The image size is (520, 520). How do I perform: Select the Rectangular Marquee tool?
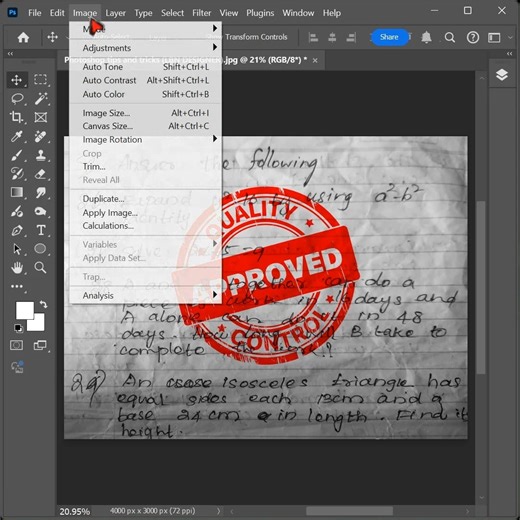click(40, 80)
